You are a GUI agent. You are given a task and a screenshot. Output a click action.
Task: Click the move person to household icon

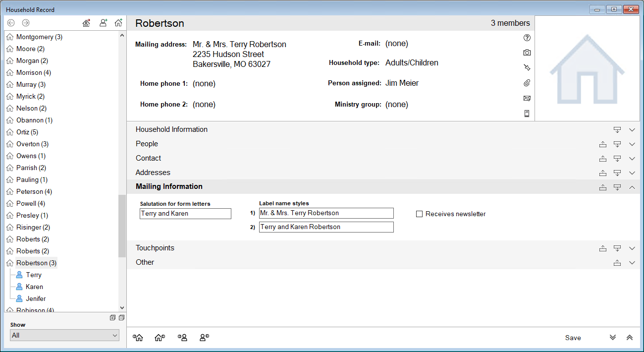(x=86, y=23)
